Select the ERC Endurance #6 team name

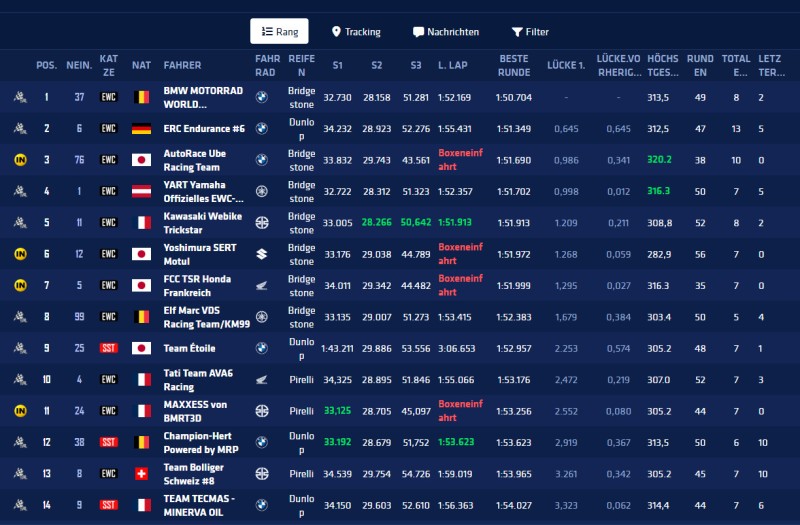tap(204, 129)
